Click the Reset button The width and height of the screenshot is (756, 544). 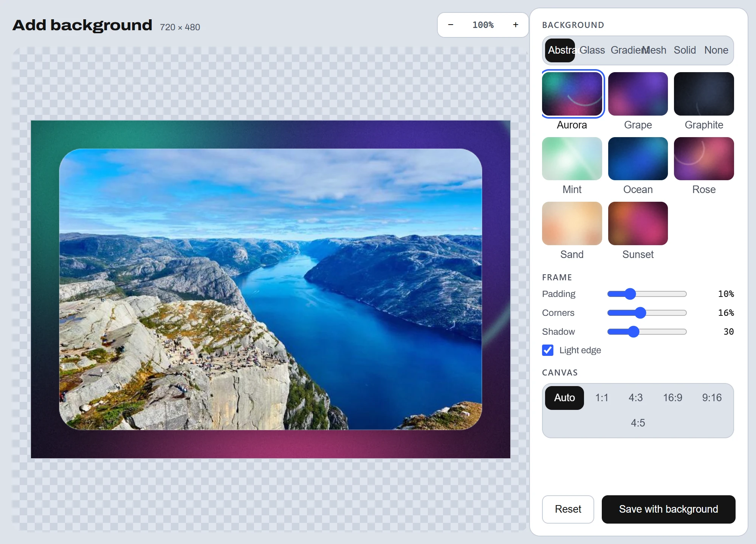[x=568, y=509]
